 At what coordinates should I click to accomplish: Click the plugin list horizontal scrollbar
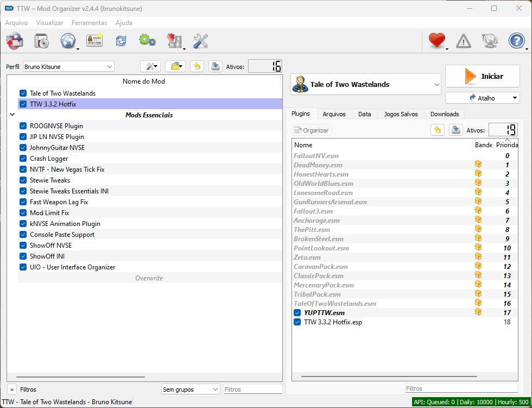point(389,376)
